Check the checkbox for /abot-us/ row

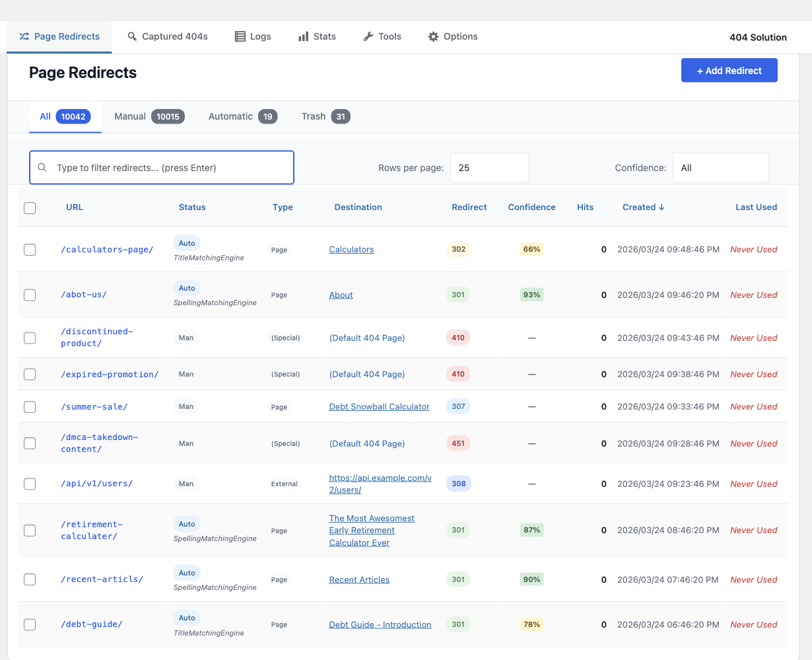(30, 295)
